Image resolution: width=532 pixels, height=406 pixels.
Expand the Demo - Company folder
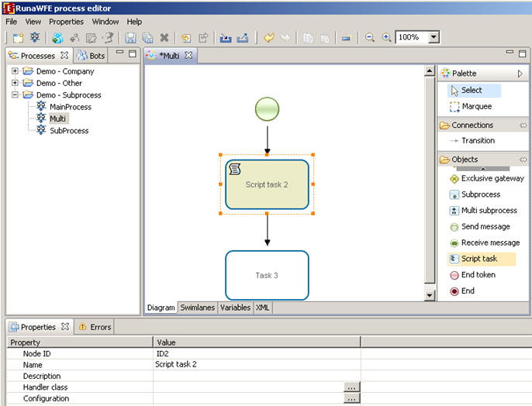pyautogui.click(x=15, y=71)
